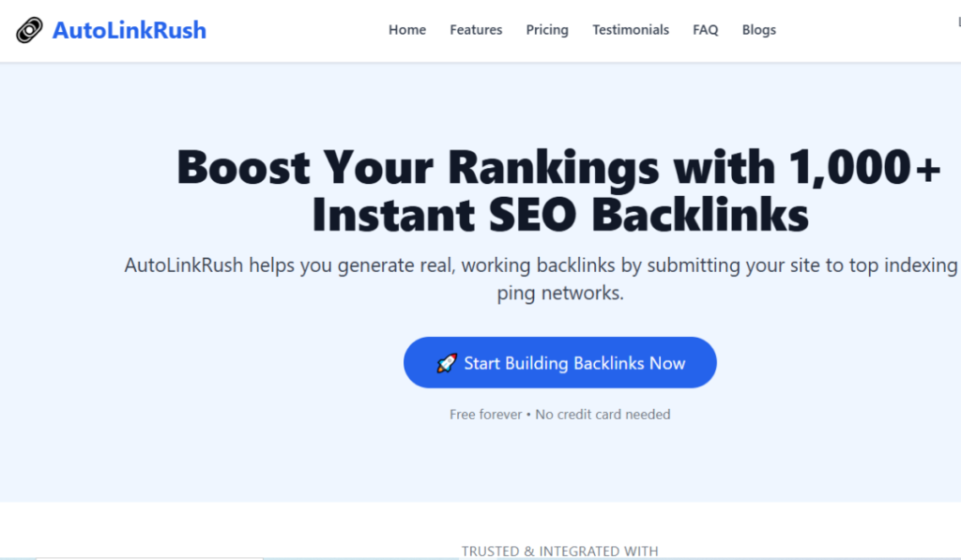Click the "1,000+" figure in the headline
This screenshot has height=560, width=961.
coord(863,169)
